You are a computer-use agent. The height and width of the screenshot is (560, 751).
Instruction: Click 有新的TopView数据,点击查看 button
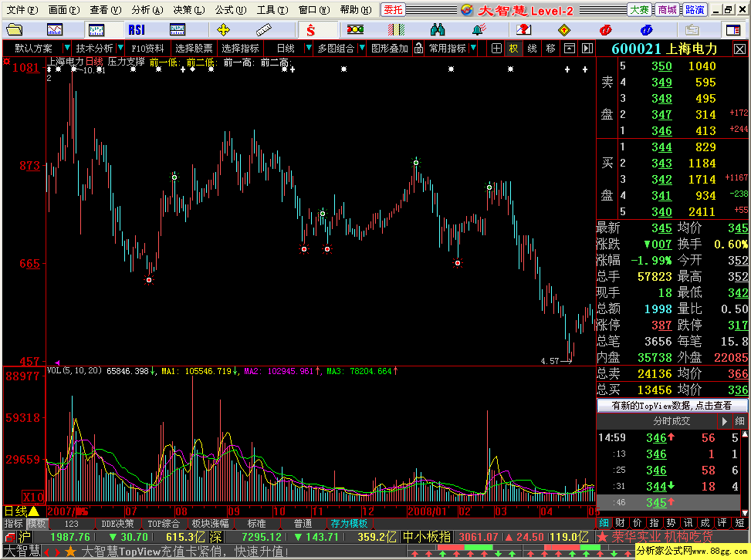(672, 406)
